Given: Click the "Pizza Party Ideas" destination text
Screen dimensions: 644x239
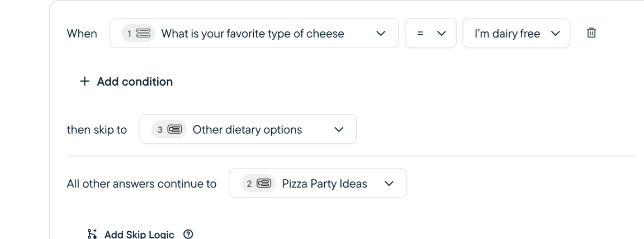Looking at the screenshot, I should coord(324,184).
